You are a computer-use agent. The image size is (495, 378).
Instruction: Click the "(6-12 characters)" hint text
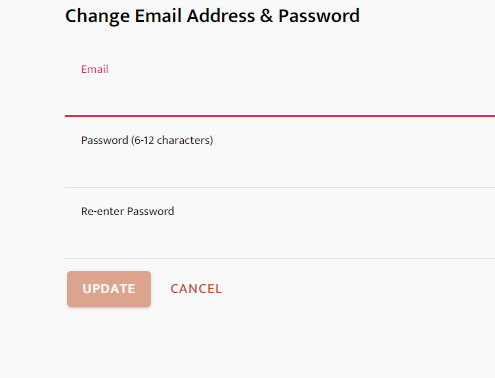tap(172, 140)
